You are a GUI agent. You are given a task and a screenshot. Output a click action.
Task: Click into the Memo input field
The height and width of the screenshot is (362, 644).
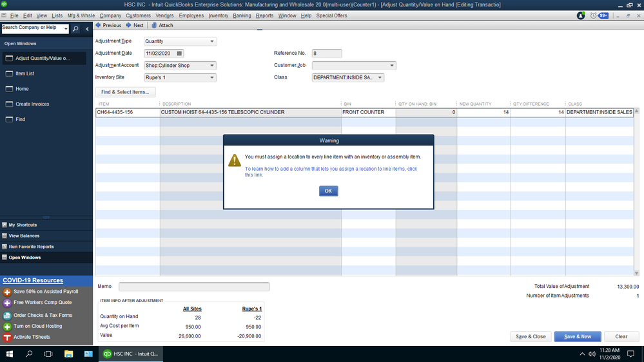point(194,287)
